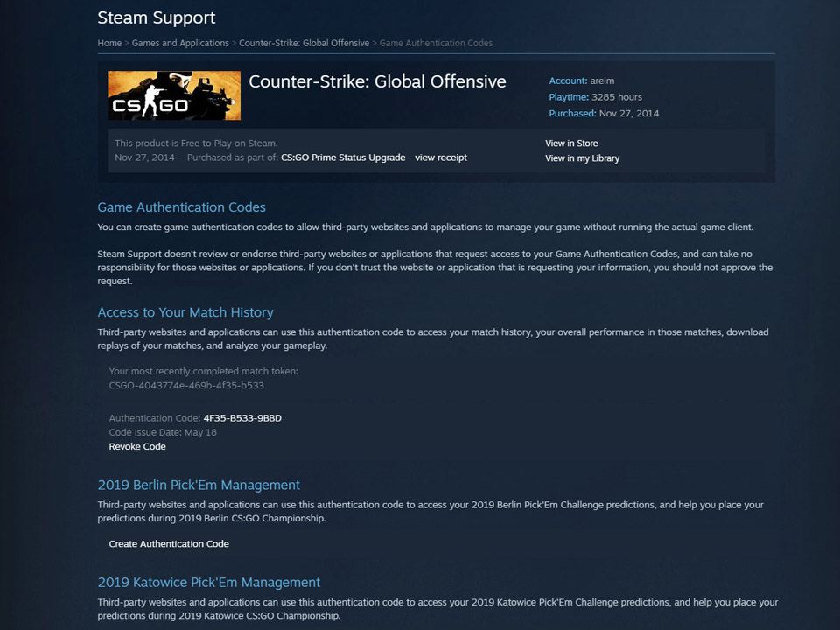The width and height of the screenshot is (840, 630).
Task: Click the Access to Your Match History heading
Action: (x=185, y=312)
